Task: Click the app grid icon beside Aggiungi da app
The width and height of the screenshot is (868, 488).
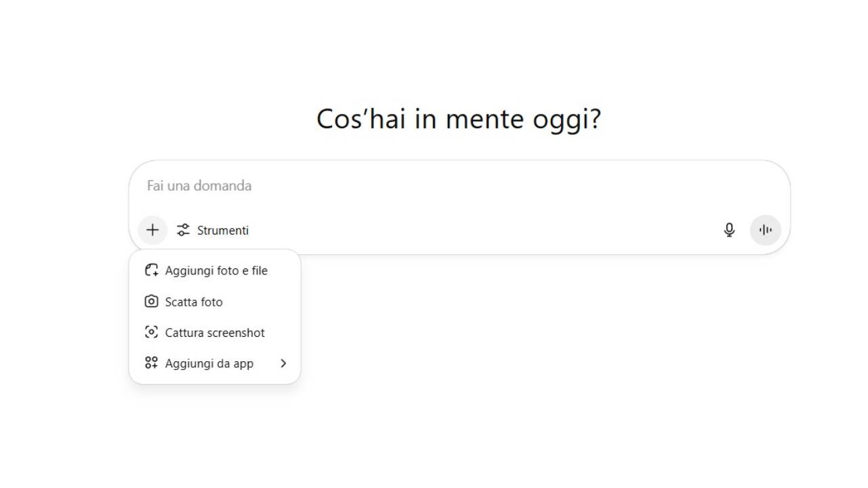Action: [x=150, y=363]
